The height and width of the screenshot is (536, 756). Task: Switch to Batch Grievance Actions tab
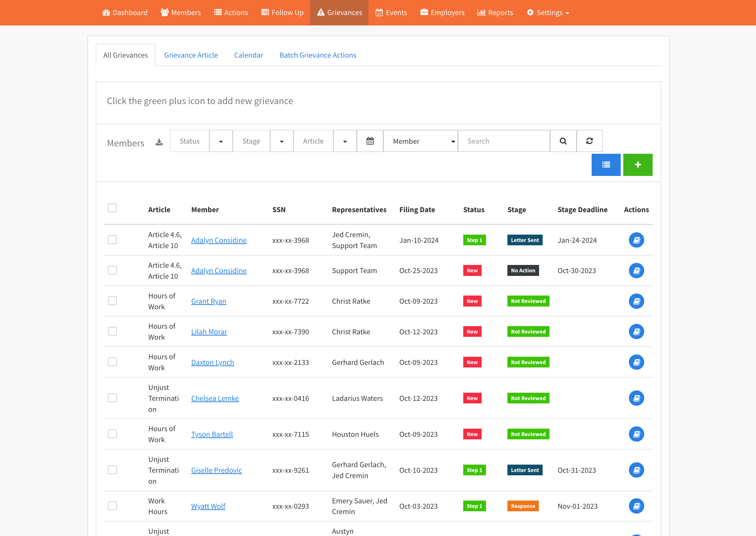pos(318,55)
